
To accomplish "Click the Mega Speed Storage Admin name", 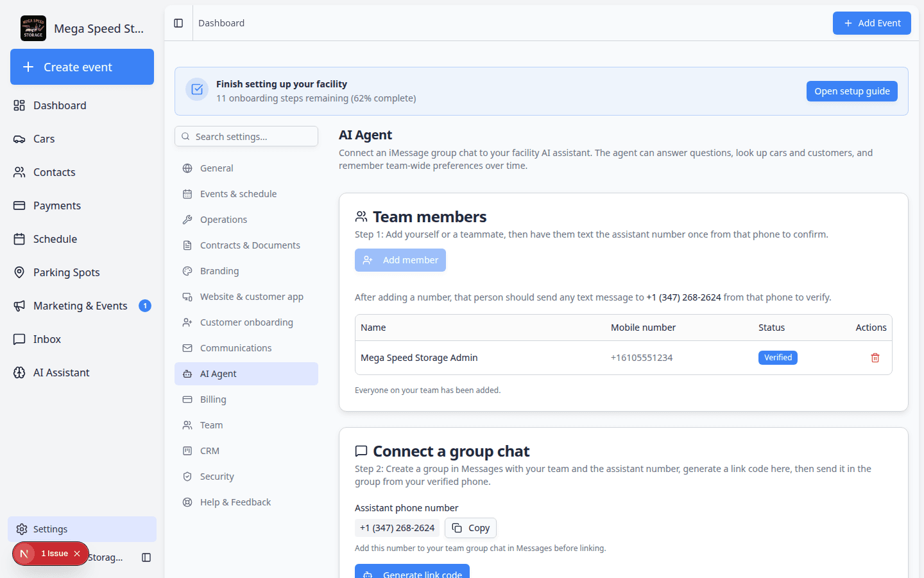I will click(419, 358).
